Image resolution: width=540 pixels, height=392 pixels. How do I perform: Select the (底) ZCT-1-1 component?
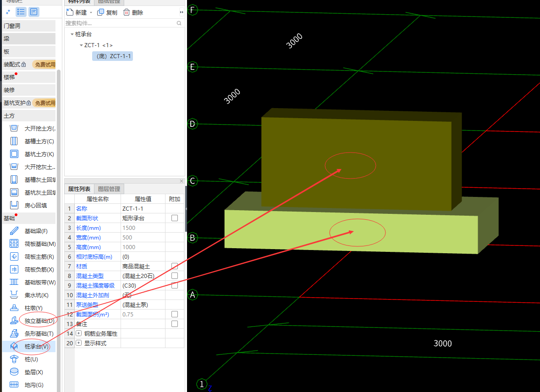[113, 56]
